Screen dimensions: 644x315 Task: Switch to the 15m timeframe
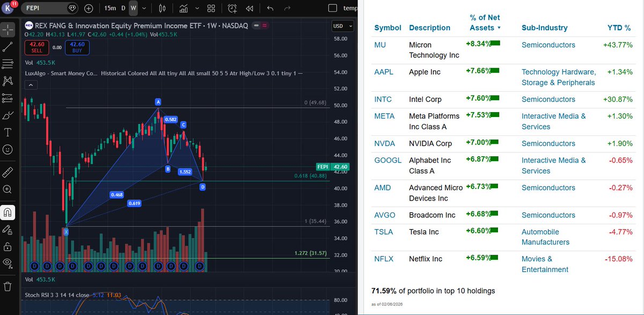(x=109, y=9)
